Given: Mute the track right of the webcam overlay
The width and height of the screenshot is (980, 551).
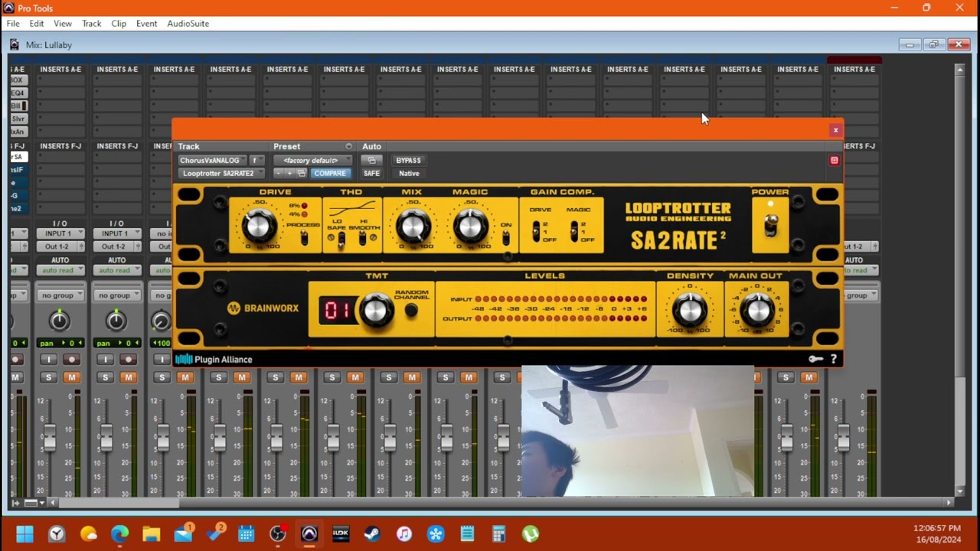Looking at the screenshot, I should coord(808,377).
